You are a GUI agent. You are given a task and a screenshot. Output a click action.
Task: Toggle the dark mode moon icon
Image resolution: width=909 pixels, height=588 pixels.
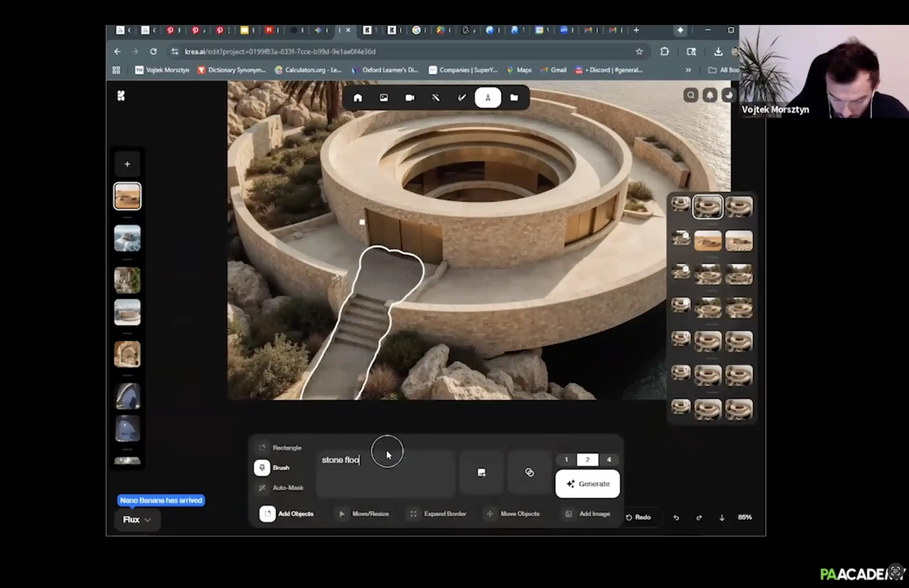coord(729,95)
